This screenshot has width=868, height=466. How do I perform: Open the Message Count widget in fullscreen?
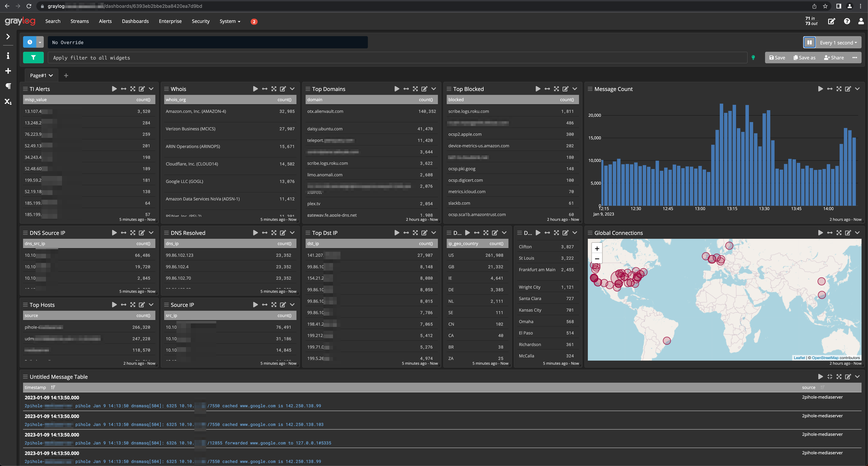click(x=839, y=89)
